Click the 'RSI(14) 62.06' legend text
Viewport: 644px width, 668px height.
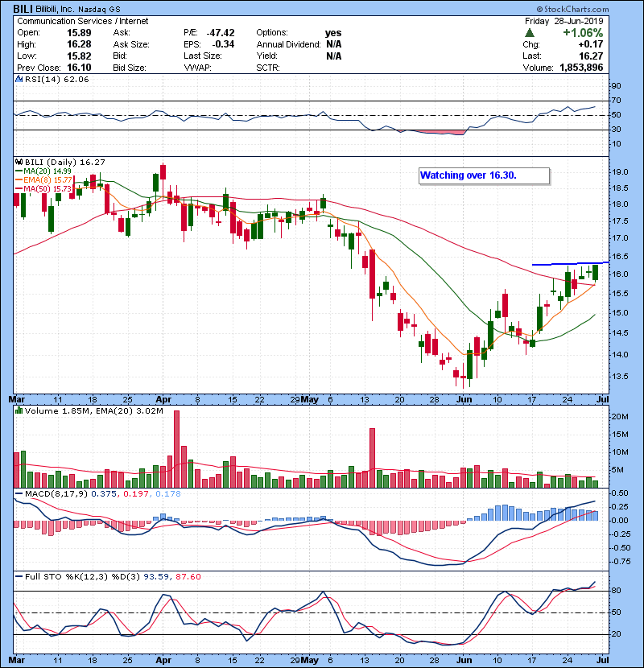pos(56,79)
